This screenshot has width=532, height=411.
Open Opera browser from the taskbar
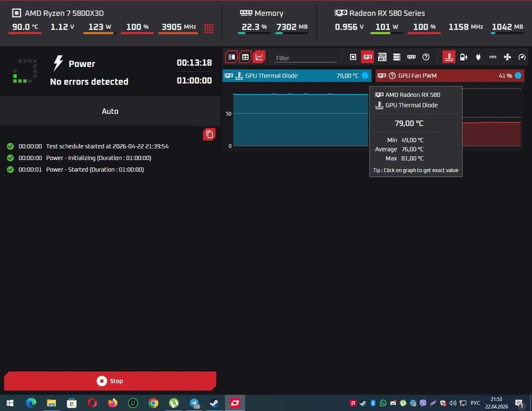[x=92, y=403]
